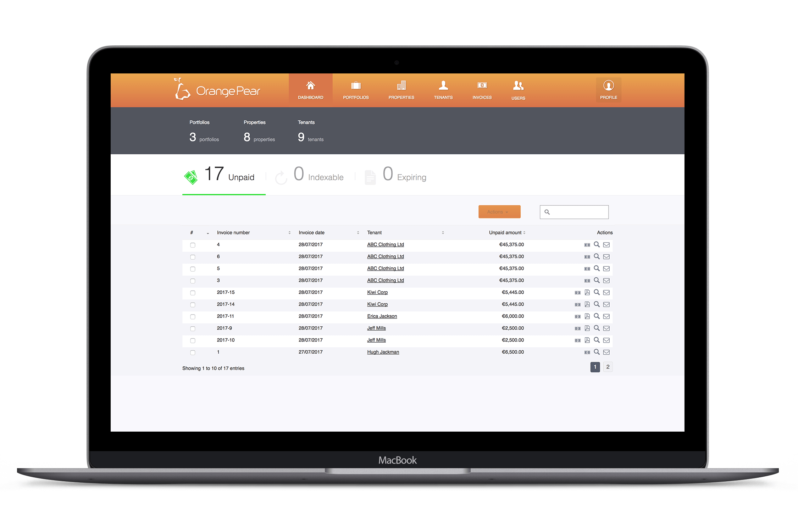The height and width of the screenshot is (532, 798).
Task: Open the Hugh Jackman tenant link
Action: (383, 352)
